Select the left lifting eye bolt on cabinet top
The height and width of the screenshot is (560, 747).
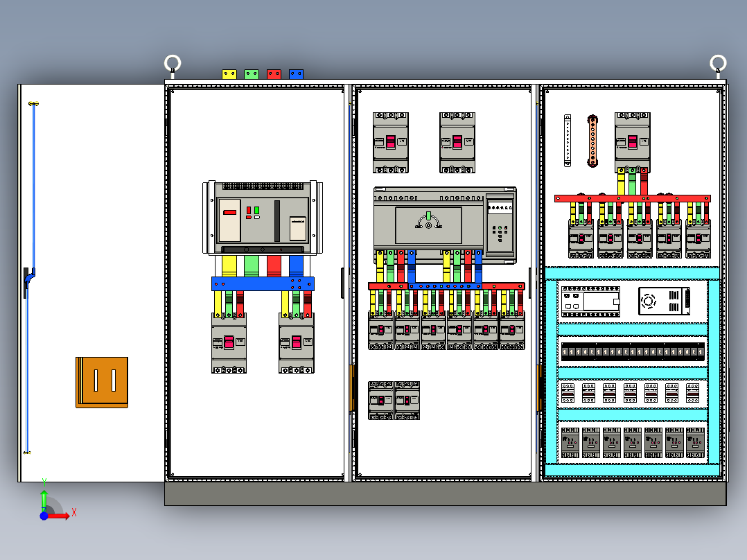tap(173, 67)
